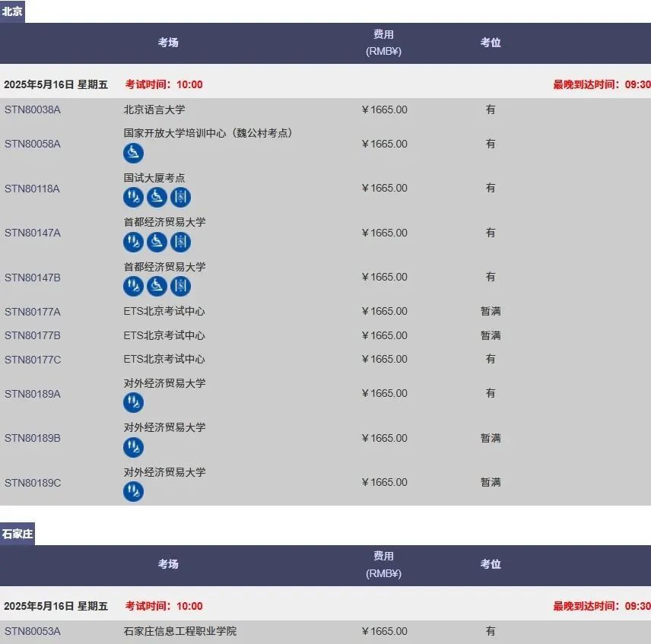
Task: Select the 北京 city label
Action: click(12, 11)
